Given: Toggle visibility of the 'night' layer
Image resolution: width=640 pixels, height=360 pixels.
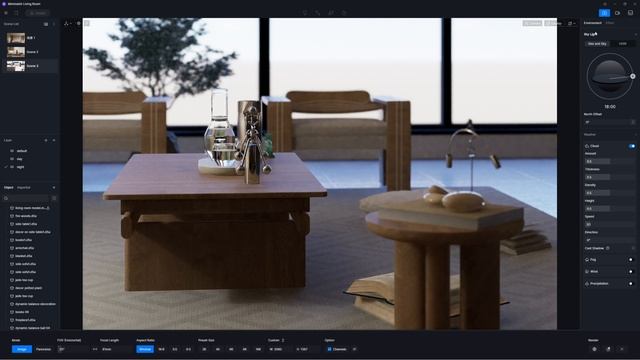Looking at the screenshot, I should pyautogui.click(x=12, y=167).
